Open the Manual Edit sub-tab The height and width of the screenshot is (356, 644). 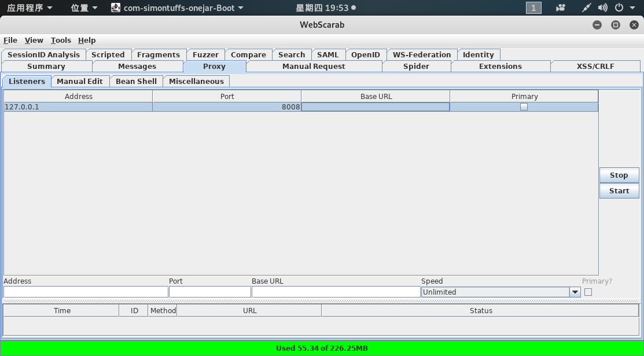pos(80,82)
